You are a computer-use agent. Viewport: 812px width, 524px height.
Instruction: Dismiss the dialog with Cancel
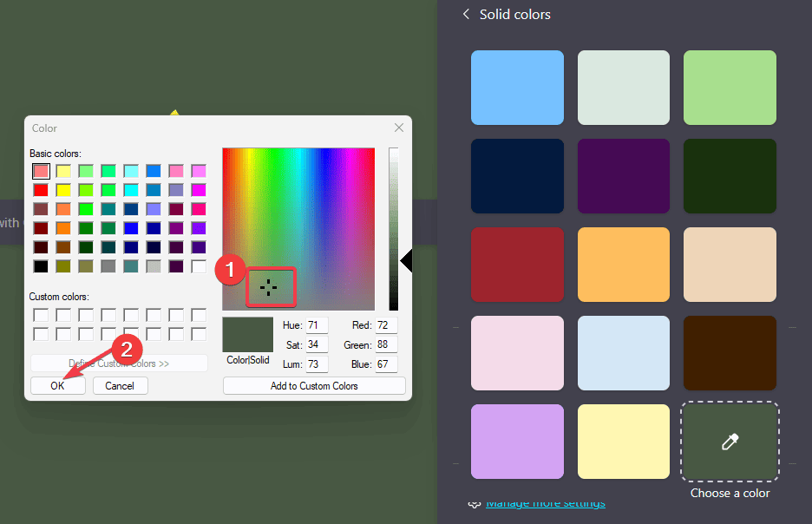click(x=120, y=386)
